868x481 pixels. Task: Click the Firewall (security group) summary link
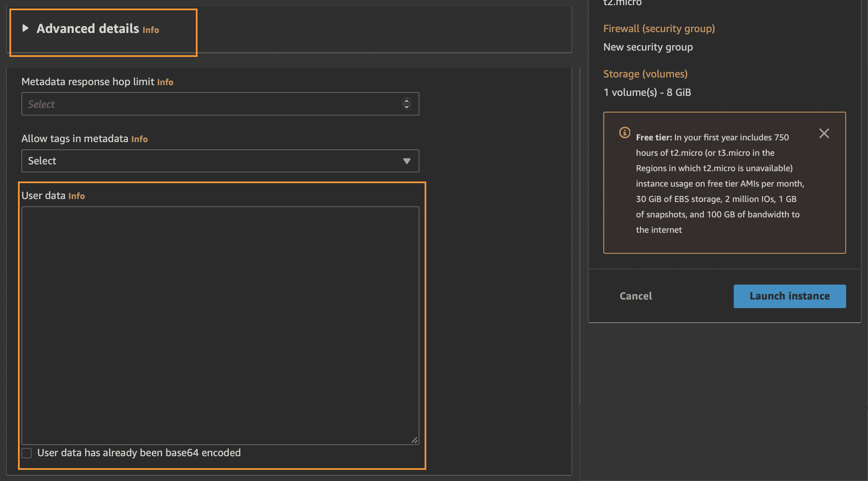[658, 29]
